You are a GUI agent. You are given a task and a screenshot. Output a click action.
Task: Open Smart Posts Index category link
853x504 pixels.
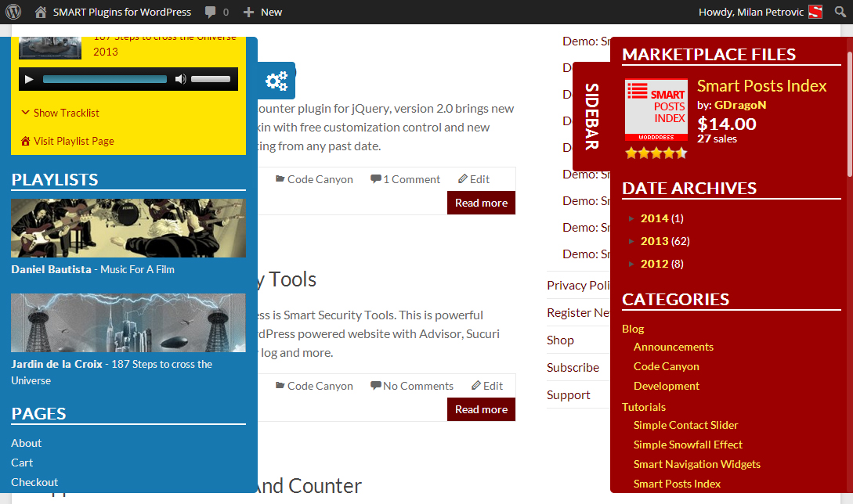[x=677, y=484]
